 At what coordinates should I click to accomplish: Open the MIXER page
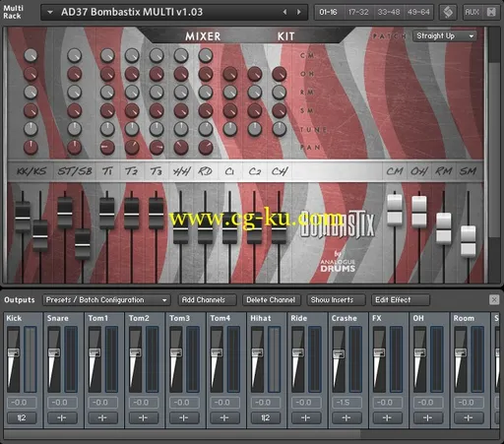pos(203,36)
